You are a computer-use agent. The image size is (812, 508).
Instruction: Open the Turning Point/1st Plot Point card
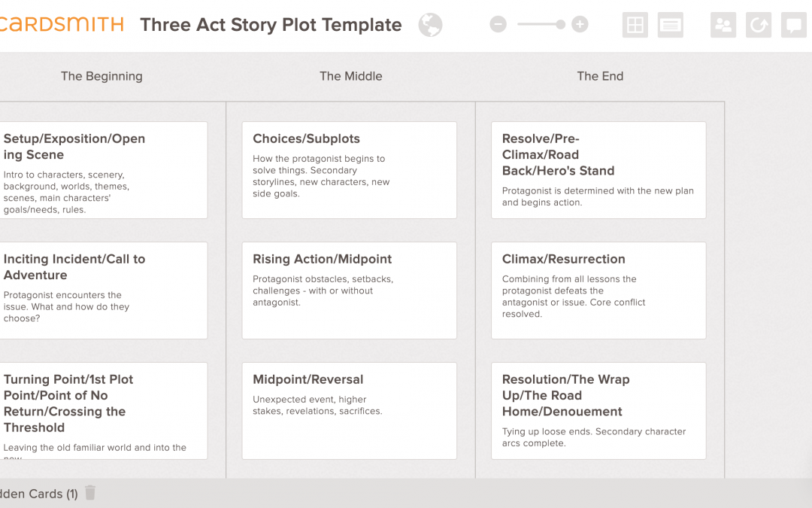[x=104, y=411]
